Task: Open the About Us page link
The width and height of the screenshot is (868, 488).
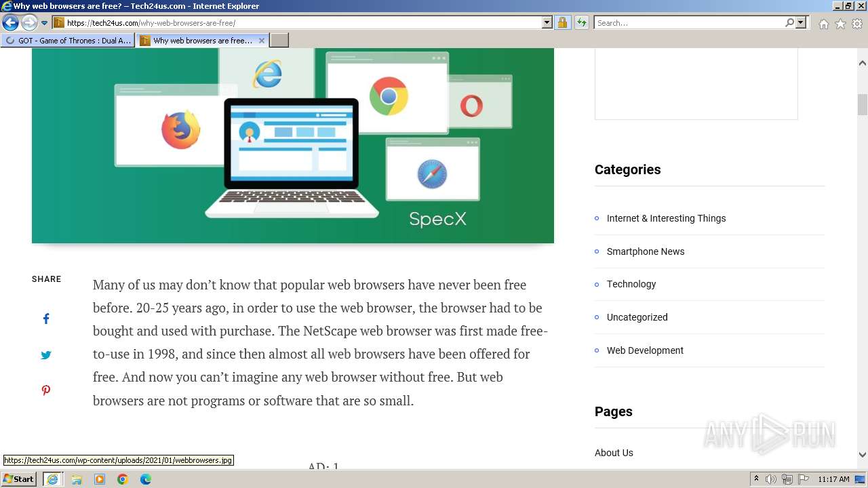Action: tap(614, 453)
